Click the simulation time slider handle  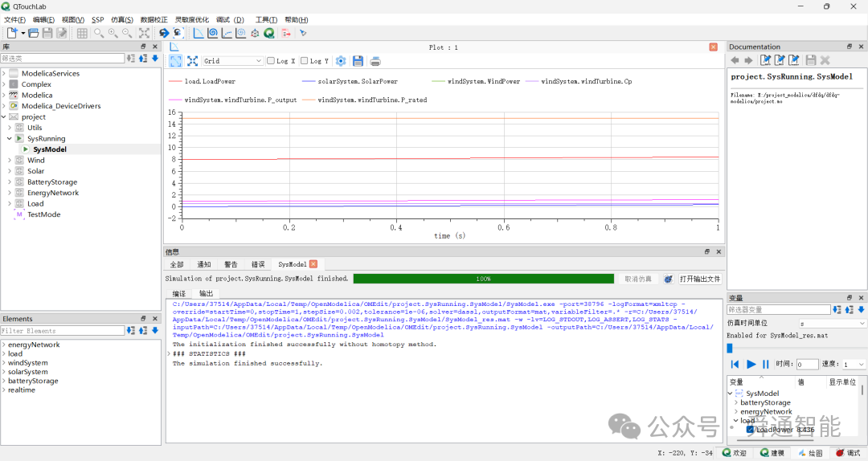[730, 348]
